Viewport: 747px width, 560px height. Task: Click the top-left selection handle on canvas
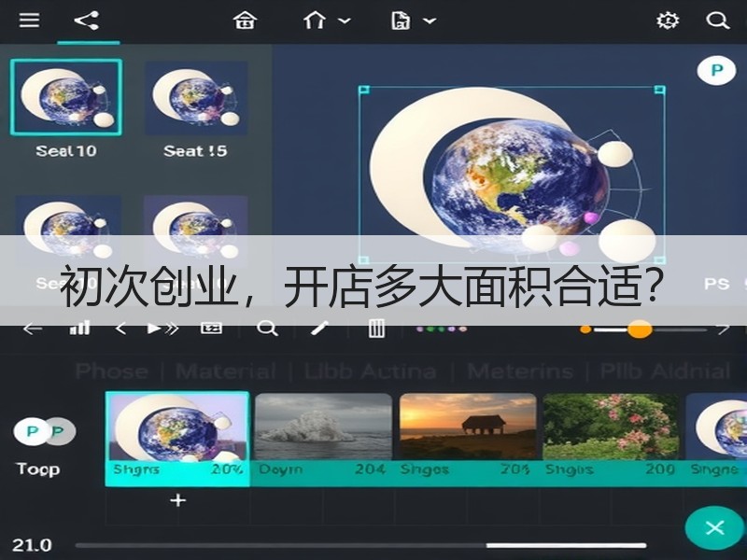tap(364, 90)
